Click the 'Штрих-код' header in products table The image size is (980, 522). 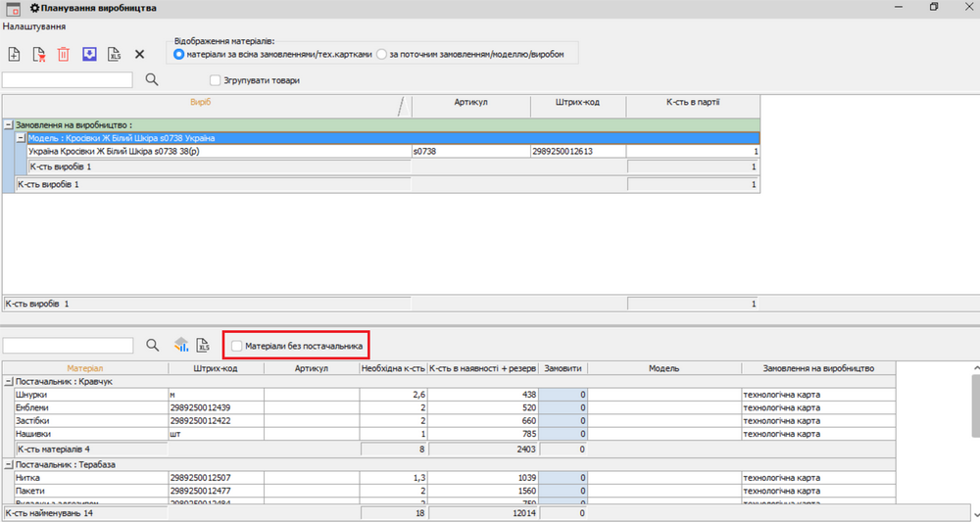click(x=577, y=103)
